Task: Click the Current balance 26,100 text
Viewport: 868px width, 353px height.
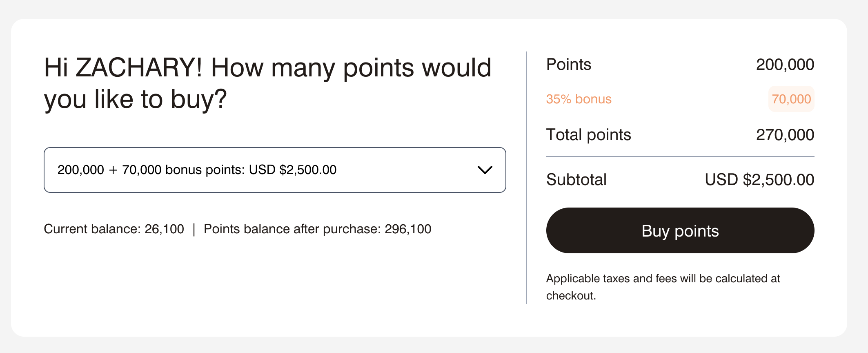Action: click(114, 229)
